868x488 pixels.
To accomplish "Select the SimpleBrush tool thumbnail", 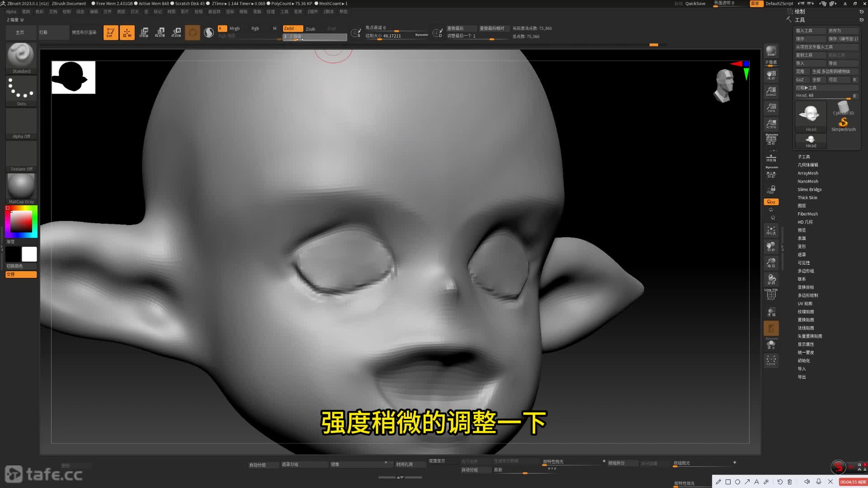I will point(843,125).
